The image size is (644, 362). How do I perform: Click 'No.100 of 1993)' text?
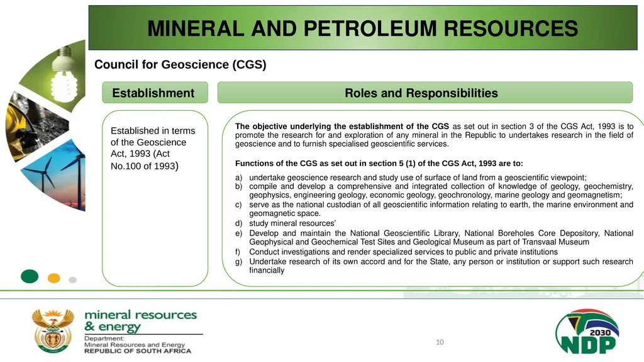point(145,166)
